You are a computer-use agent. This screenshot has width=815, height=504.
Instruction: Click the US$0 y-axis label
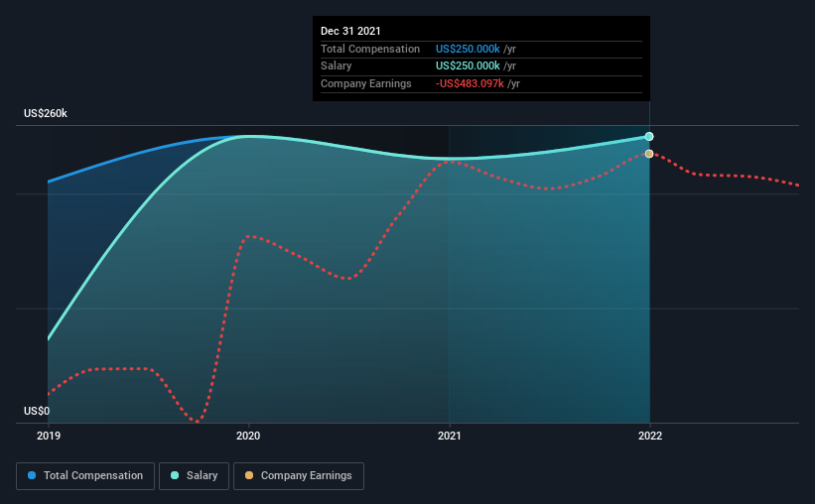(37, 411)
